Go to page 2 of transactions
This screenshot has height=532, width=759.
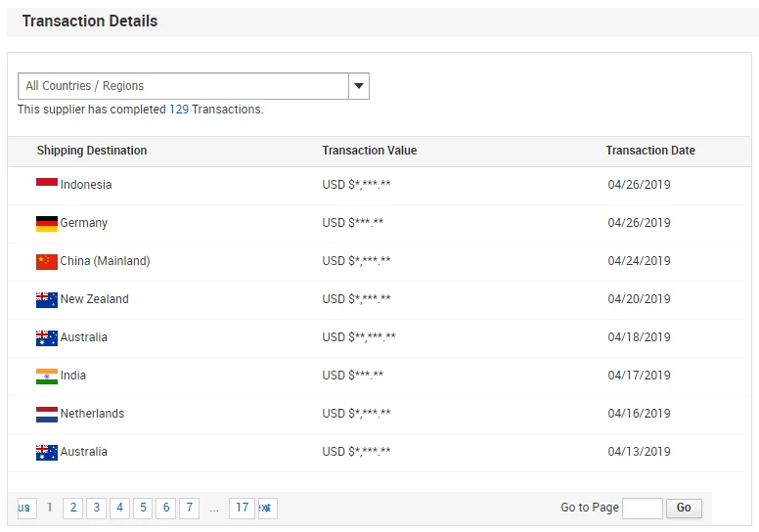point(72,508)
